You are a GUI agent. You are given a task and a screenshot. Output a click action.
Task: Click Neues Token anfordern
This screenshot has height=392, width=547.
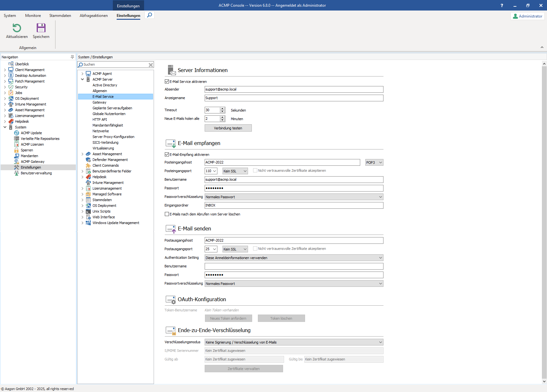[x=228, y=318]
